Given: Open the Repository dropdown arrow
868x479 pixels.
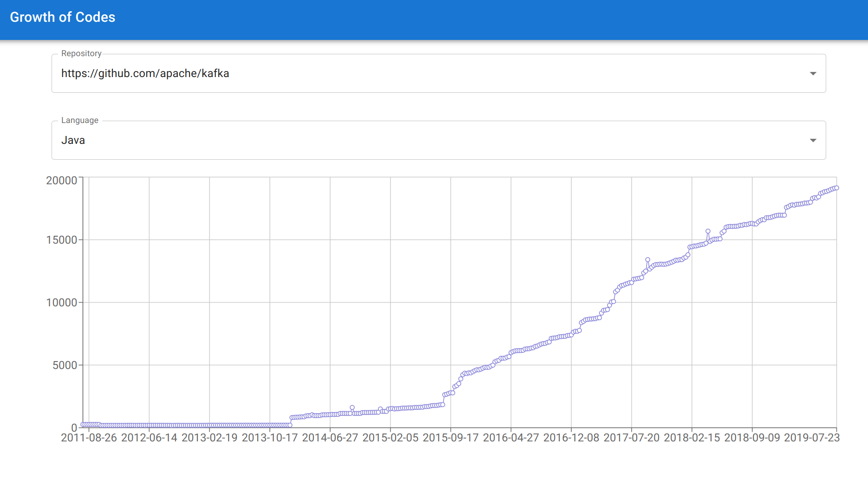Looking at the screenshot, I should (x=813, y=73).
